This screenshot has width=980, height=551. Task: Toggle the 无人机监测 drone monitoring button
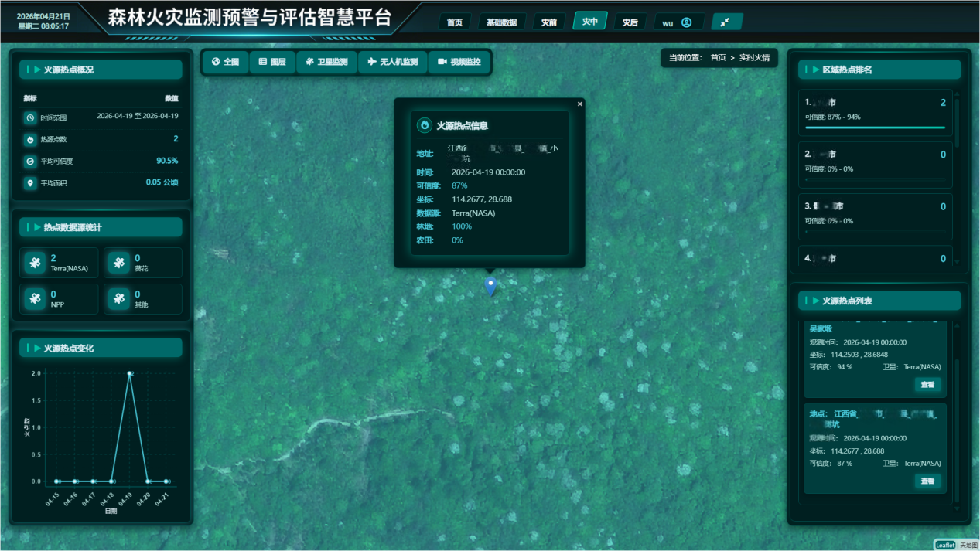click(393, 62)
